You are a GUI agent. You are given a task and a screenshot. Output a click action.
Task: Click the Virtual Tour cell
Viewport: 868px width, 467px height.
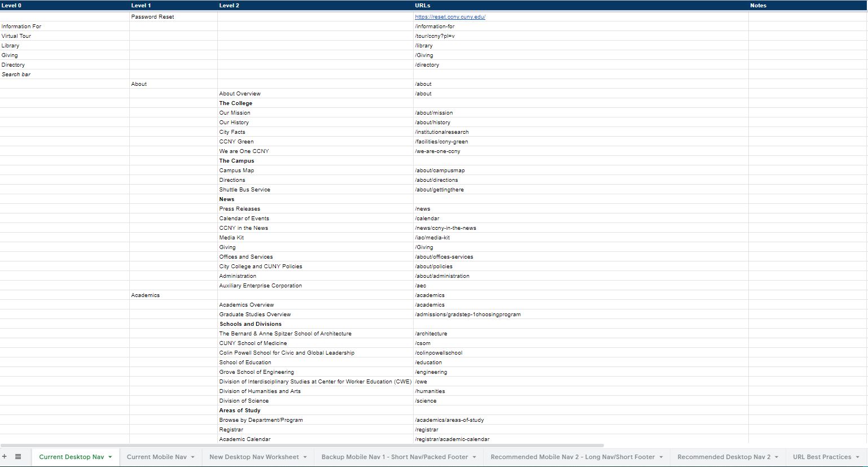click(x=65, y=36)
